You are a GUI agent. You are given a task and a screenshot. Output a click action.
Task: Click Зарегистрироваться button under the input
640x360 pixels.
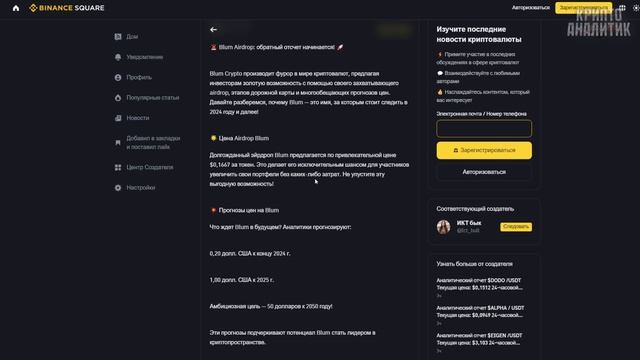point(484,150)
